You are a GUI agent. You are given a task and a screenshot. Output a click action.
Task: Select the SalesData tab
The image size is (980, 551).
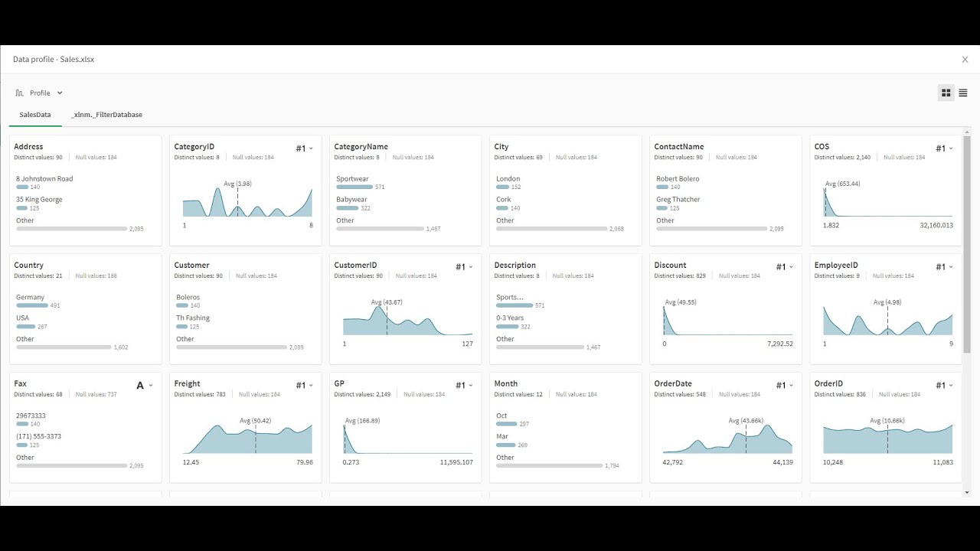[35, 115]
